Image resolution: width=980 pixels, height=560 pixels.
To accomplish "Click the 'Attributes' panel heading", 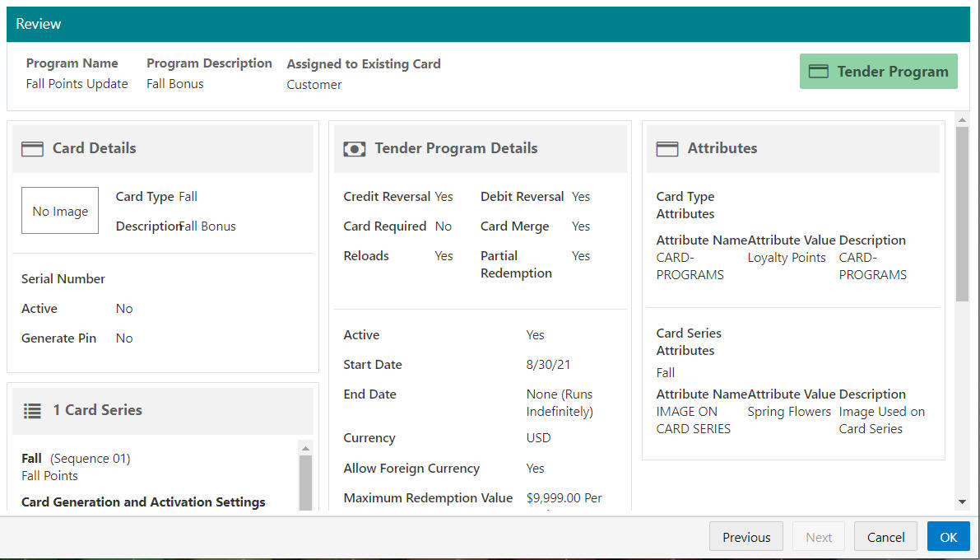I will (722, 148).
